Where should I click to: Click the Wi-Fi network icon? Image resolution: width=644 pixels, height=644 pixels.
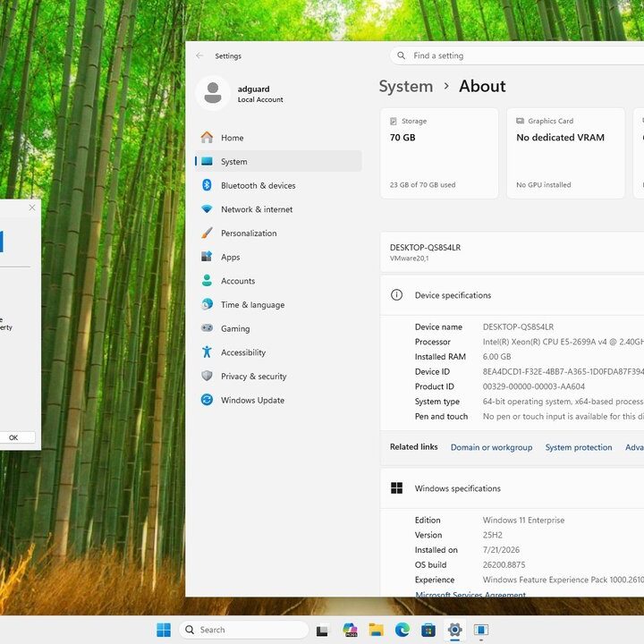[207, 208]
